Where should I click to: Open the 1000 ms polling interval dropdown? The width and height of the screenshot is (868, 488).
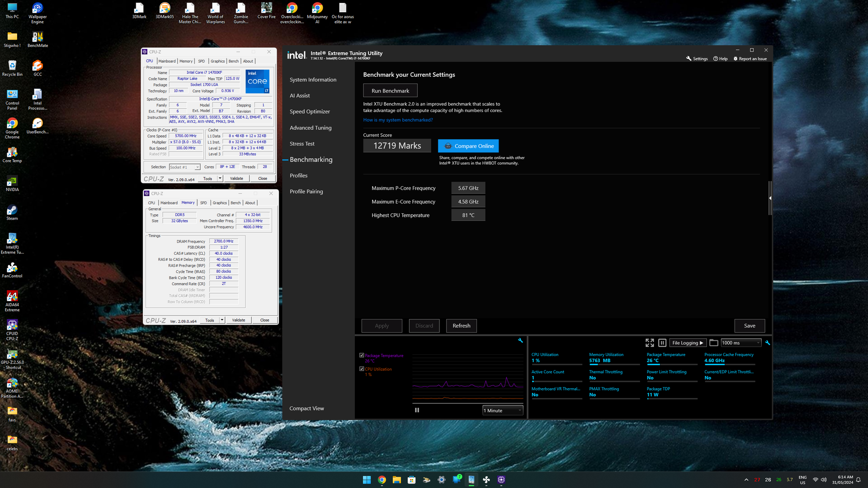[x=741, y=343]
